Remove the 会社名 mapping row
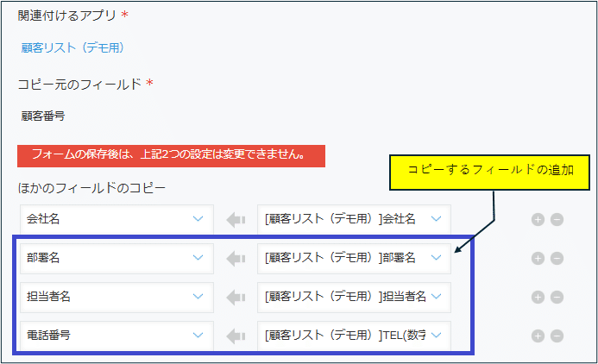This screenshot has width=598, height=364. click(x=557, y=220)
